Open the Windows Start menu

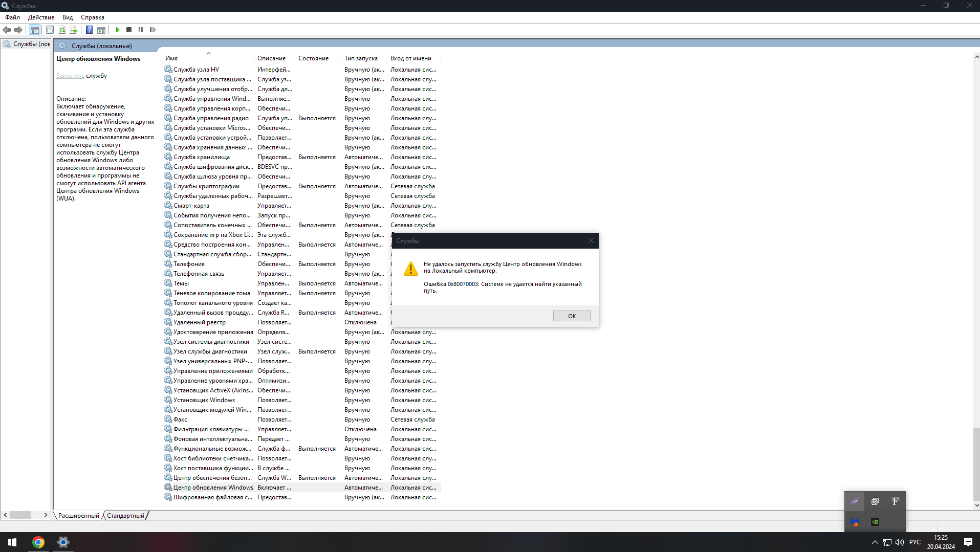click(x=12, y=542)
